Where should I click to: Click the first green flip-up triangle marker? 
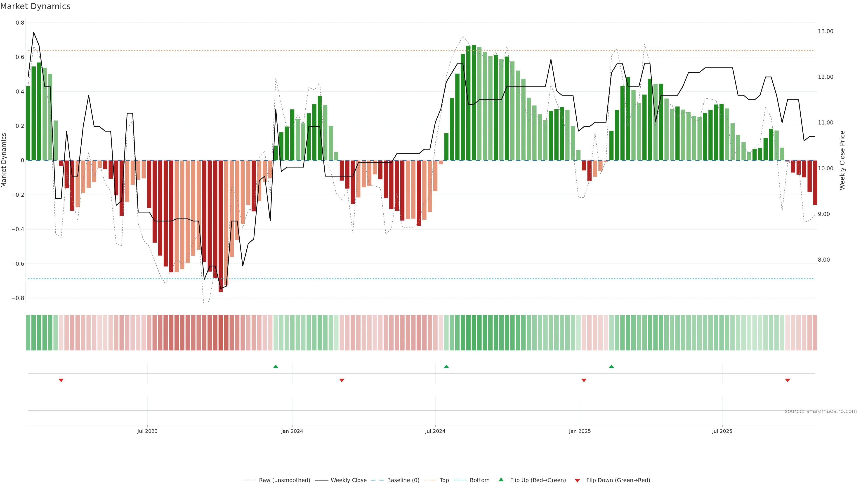click(276, 366)
